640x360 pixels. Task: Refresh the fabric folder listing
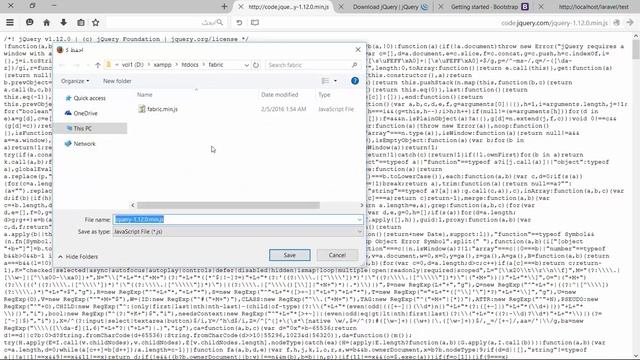click(x=256, y=65)
